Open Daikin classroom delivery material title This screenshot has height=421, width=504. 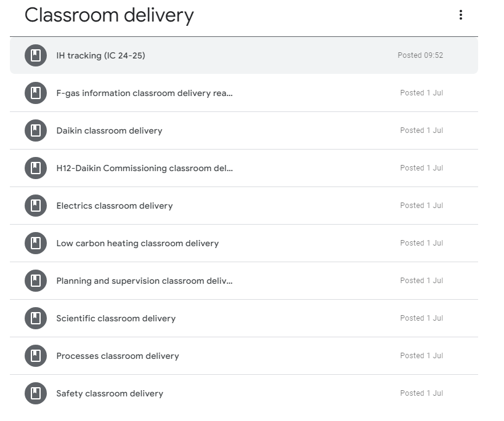point(109,130)
